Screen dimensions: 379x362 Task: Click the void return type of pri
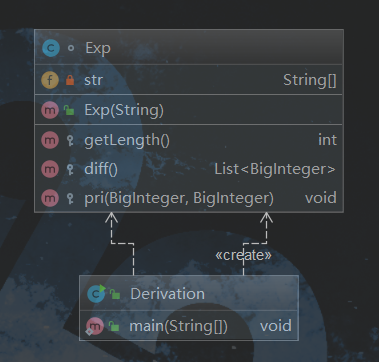[x=321, y=198]
